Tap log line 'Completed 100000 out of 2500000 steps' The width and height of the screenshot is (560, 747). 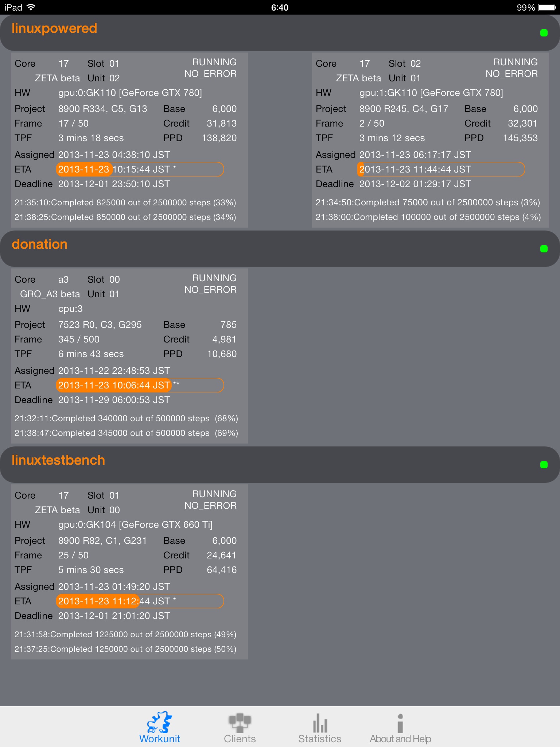click(428, 217)
